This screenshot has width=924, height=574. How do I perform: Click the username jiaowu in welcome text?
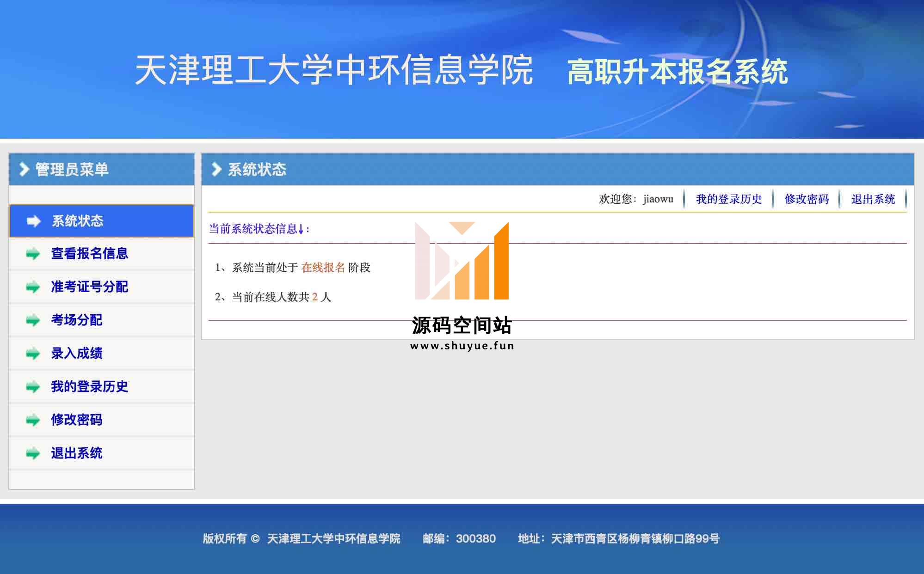click(x=658, y=199)
